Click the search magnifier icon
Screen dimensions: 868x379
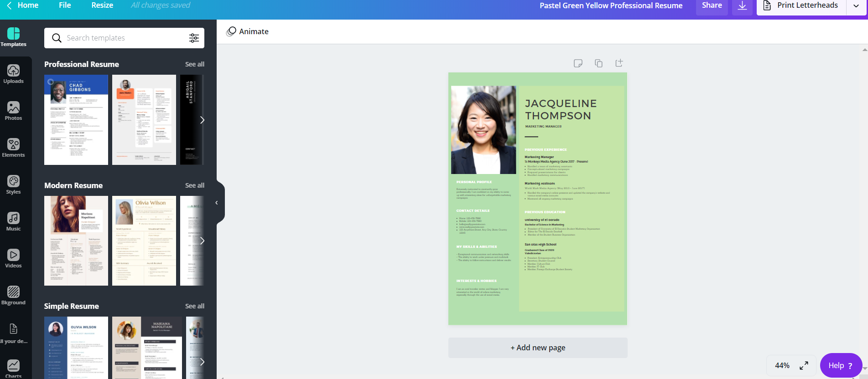[57, 38]
